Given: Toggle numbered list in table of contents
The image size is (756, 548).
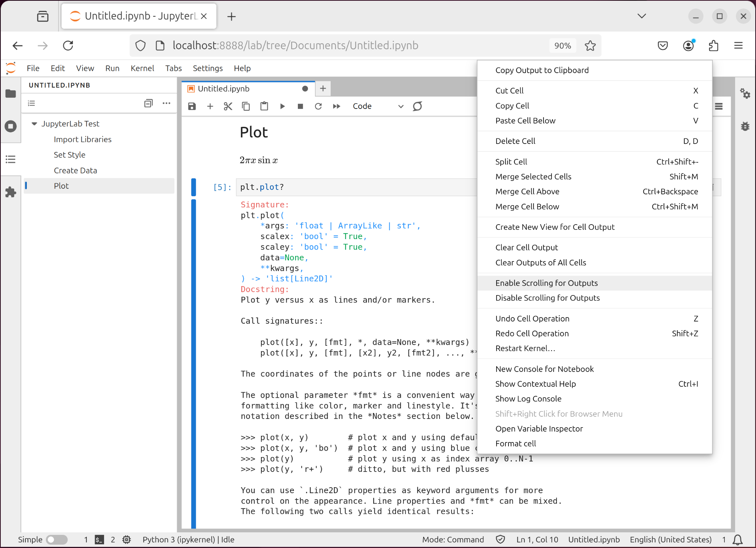Looking at the screenshot, I should pyautogui.click(x=32, y=103).
